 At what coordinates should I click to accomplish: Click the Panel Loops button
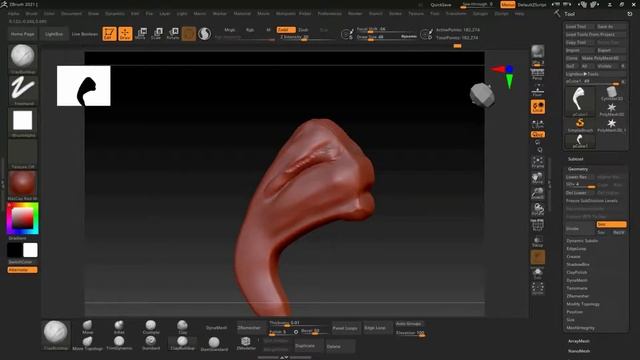[x=345, y=328]
